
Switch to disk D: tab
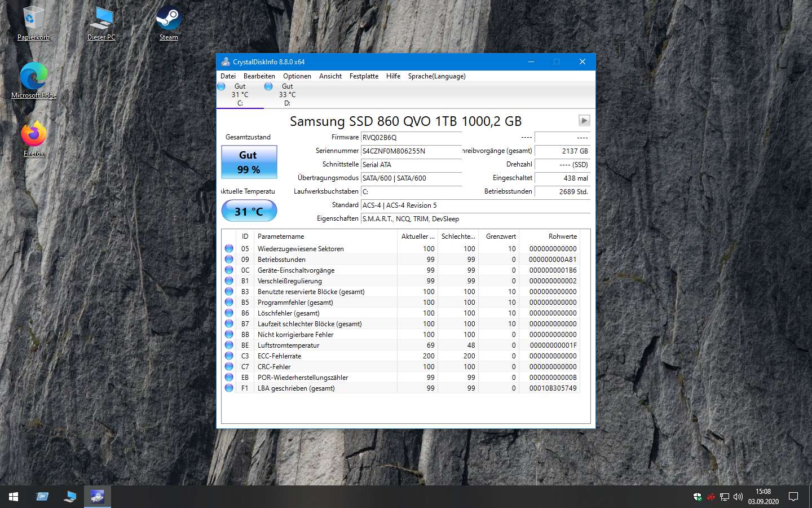pos(288,95)
